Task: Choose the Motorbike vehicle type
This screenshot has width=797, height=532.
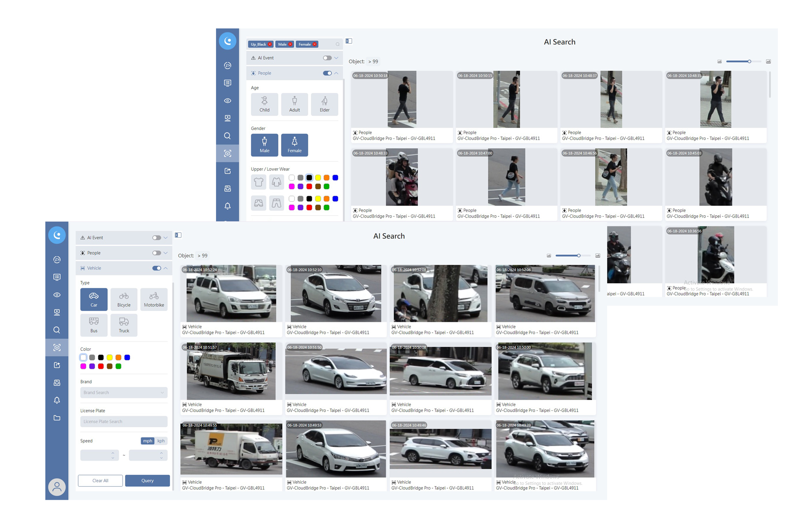Action: point(154,299)
